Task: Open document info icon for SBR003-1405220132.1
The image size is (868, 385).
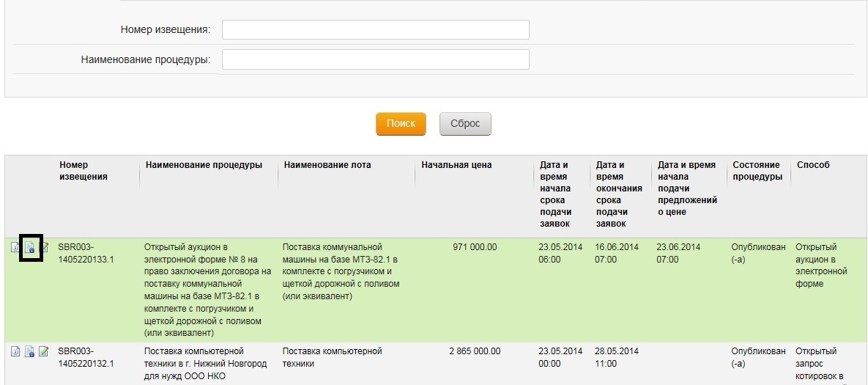Action: click(30, 352)
